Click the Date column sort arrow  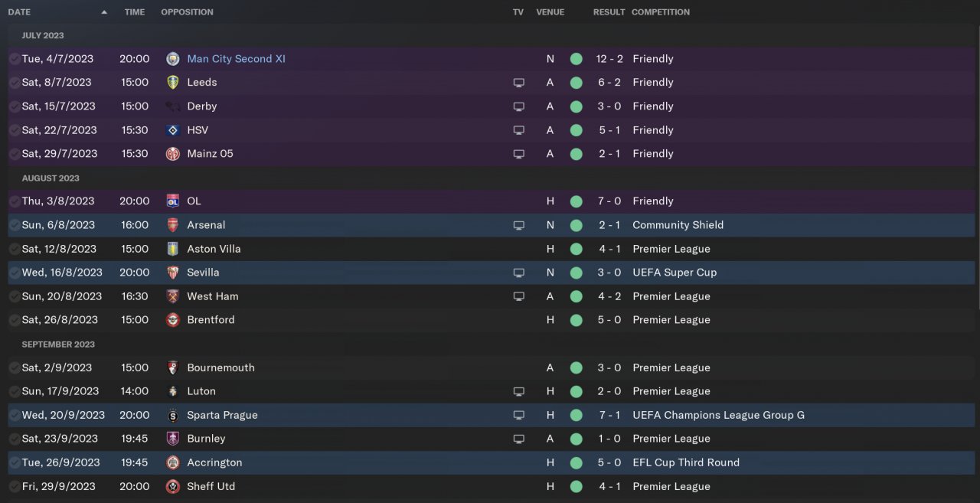click(x=104, y=12)
